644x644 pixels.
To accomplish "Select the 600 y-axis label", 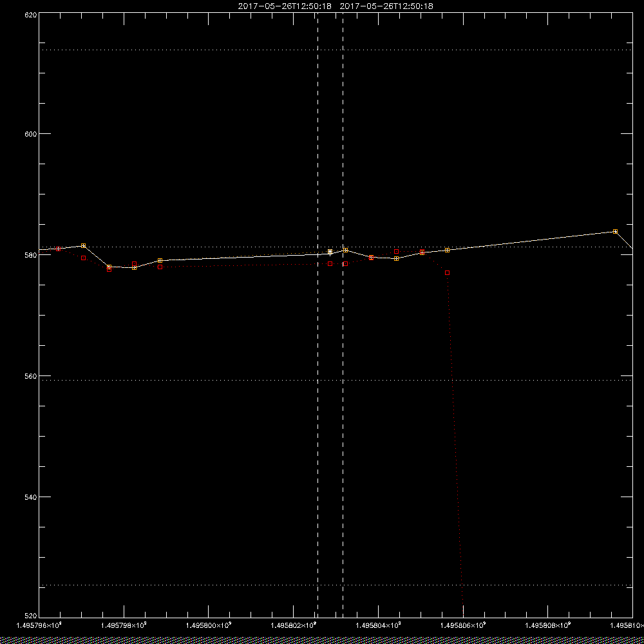I will click(x=32, y=134).
